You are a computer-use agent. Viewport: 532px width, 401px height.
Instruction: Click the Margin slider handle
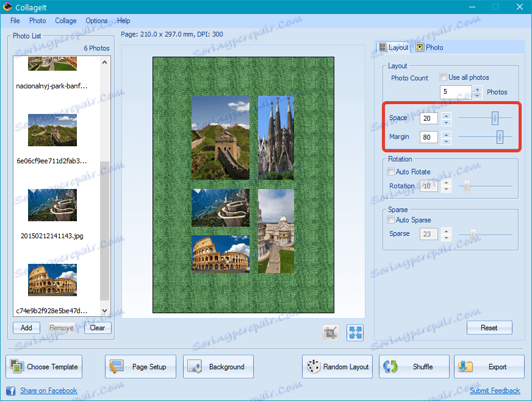tap(500, 137)
